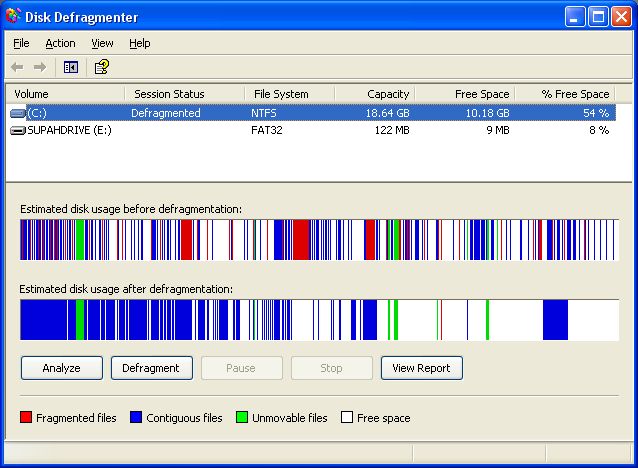Click the Help icon in the toolbar
Screen dimensions: 638x468
coord(101,67)
